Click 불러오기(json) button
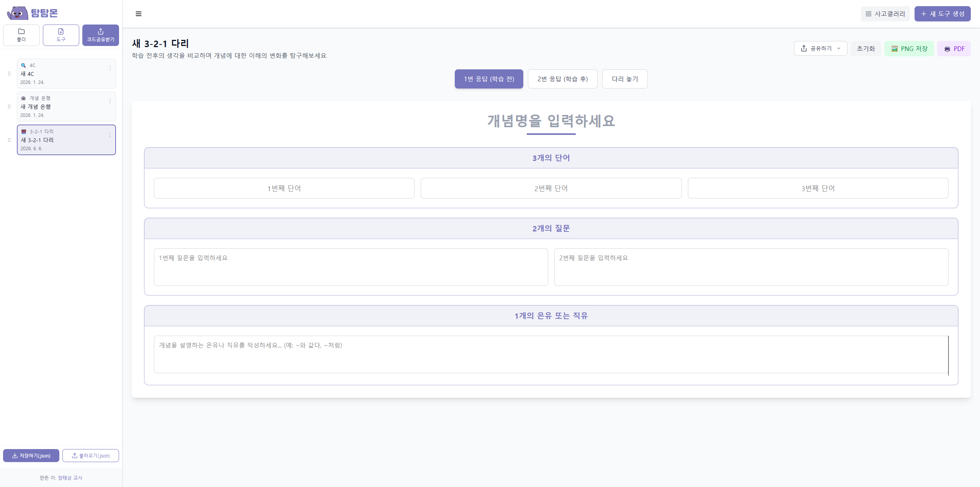This screenshot has width=980, height=487. [91, 456]
